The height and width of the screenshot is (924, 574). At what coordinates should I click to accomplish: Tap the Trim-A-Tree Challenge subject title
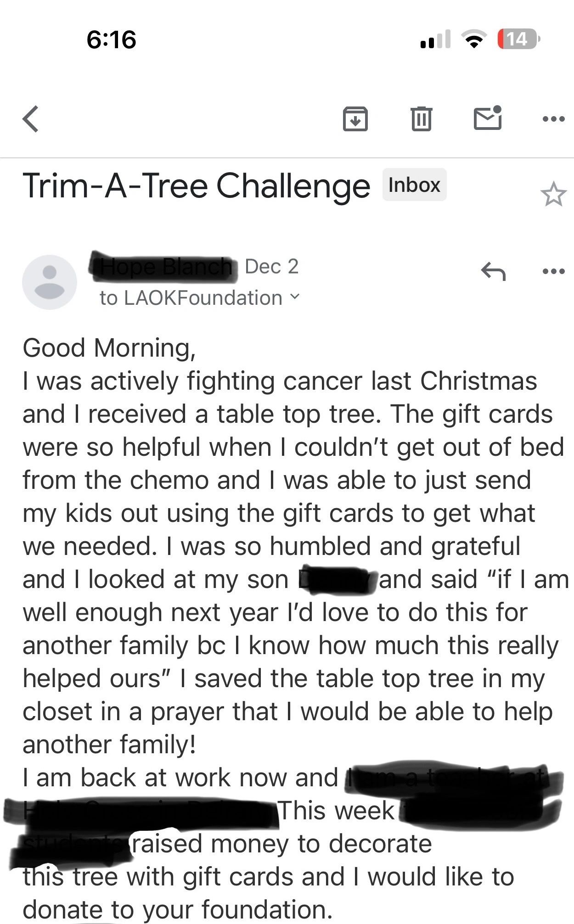click(196, 186)
